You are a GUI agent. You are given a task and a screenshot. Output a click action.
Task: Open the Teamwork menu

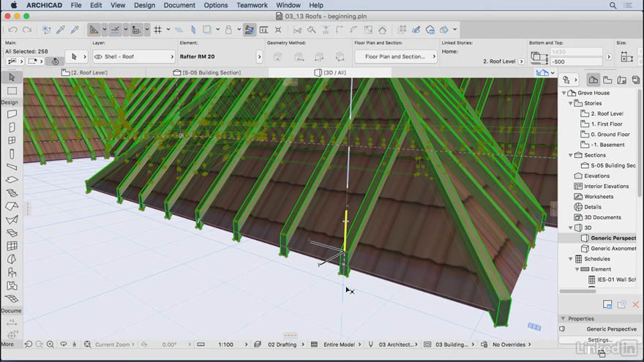point(252,5)
